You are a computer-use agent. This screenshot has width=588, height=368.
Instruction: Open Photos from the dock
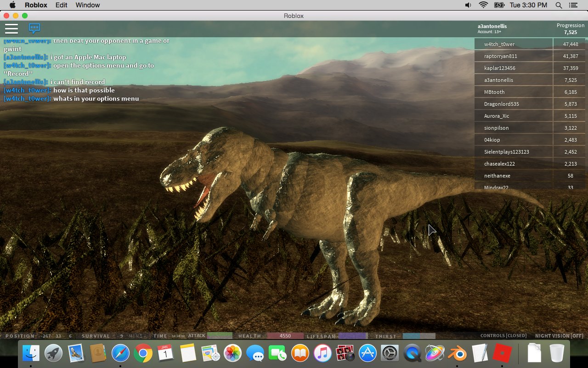coord(233,353)
